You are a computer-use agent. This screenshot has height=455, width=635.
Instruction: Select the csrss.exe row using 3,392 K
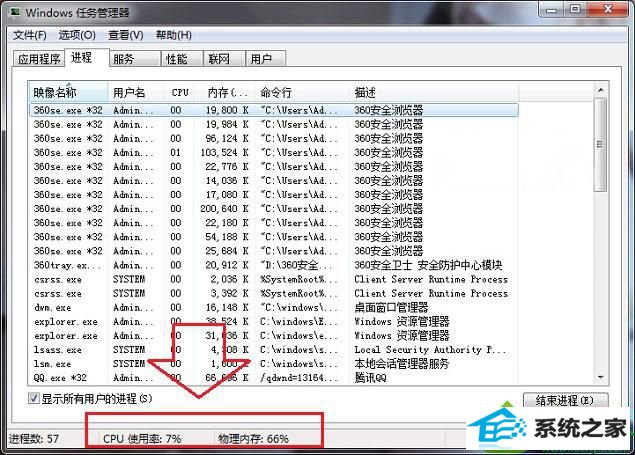click(274, 293)
